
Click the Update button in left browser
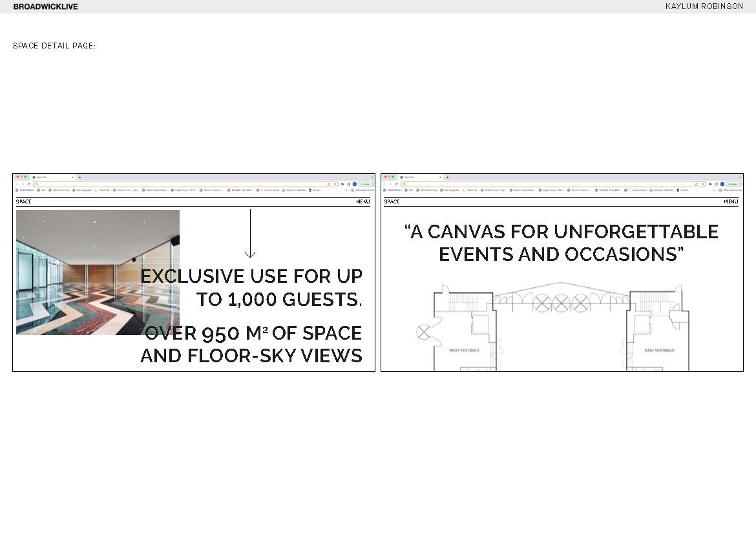[366, 184]
